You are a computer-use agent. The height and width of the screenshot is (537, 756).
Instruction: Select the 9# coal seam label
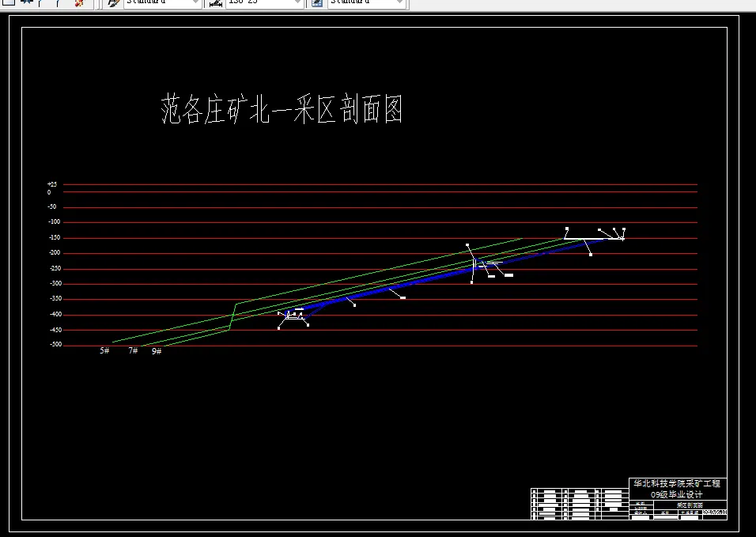click(x=157, y=351)
